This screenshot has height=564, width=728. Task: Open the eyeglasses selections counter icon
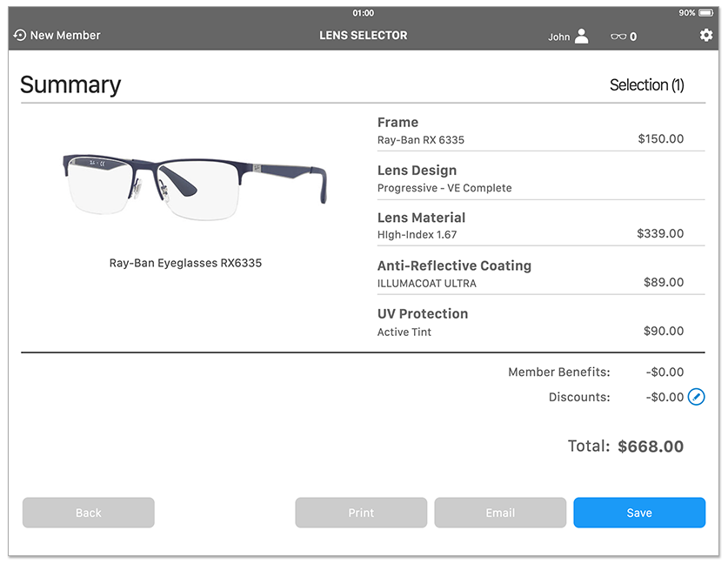coord(618,37)
